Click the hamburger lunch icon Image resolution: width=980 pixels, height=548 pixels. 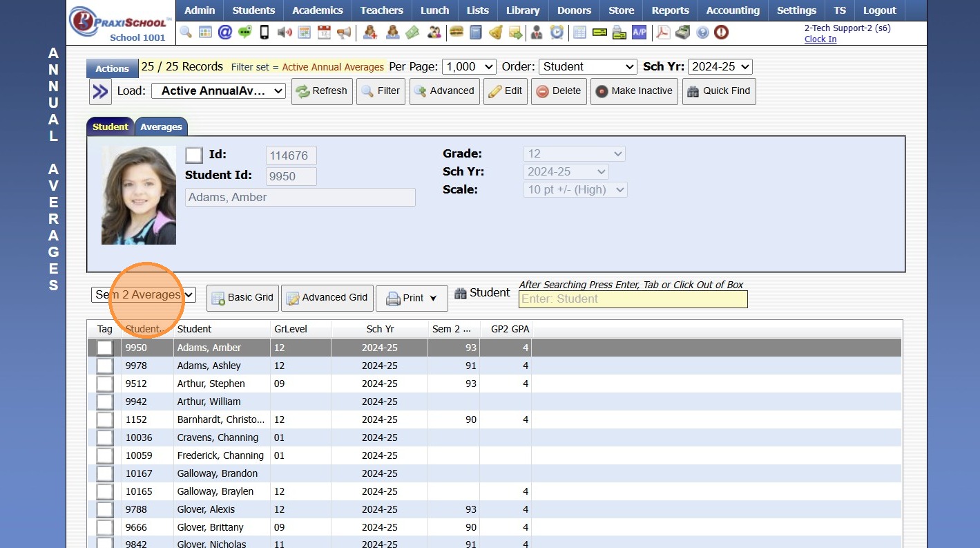(x=456, y=32)
